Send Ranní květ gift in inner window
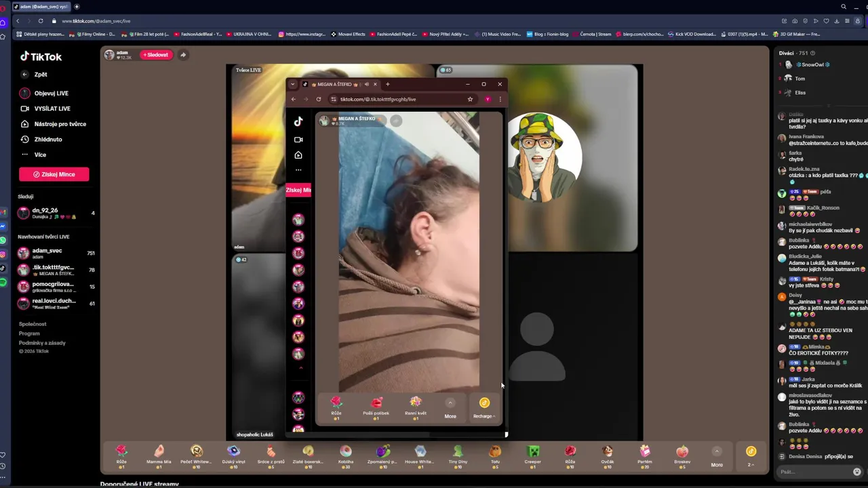868x488 pixels. tap(416, 407)
